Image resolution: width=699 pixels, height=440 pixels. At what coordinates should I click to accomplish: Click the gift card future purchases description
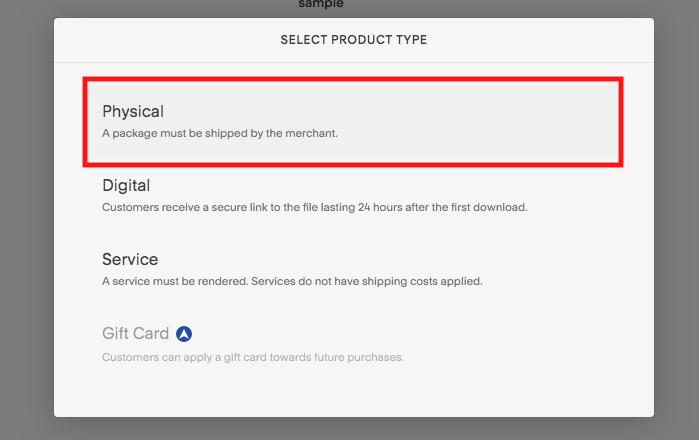point(253,357)
